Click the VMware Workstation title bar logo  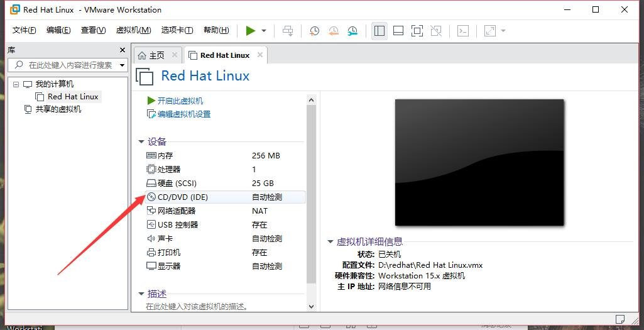15,9
